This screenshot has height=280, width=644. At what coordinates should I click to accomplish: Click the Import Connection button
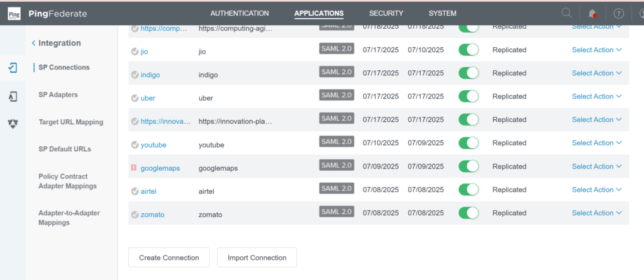[257, 257]
